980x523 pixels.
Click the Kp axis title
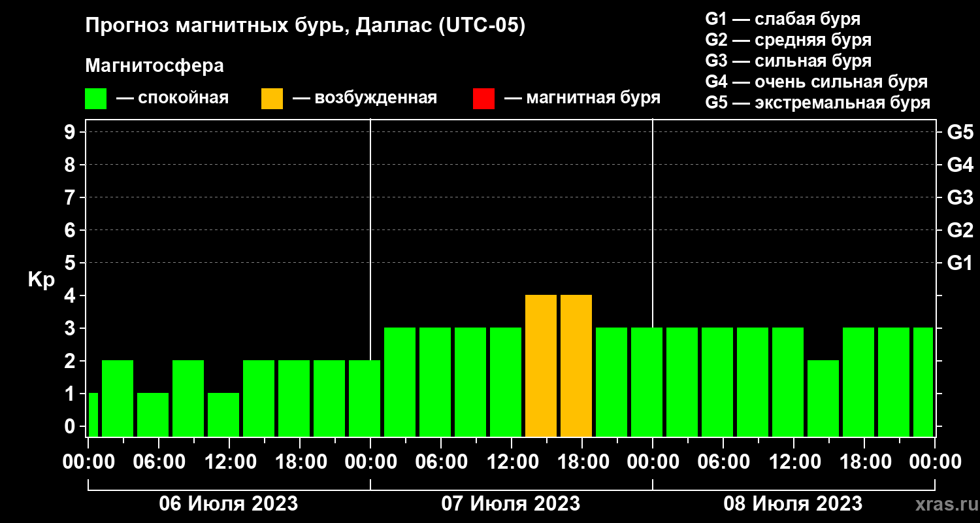[x=41, y=280]
